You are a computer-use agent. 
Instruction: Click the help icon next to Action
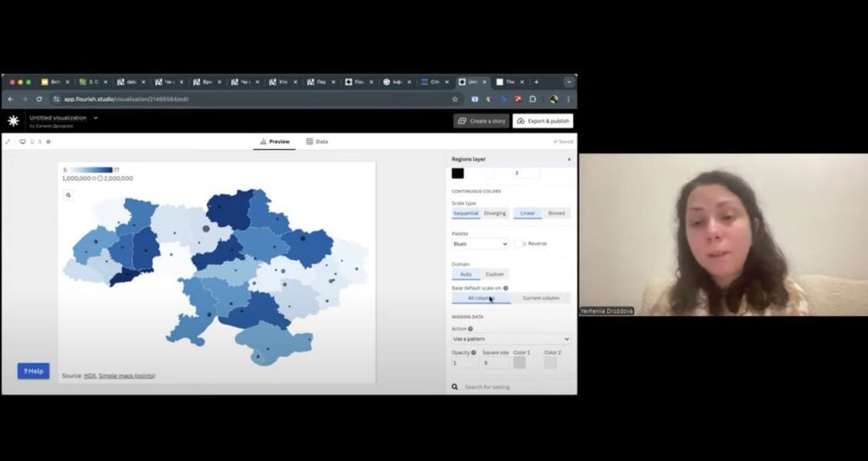pos(470,329)
